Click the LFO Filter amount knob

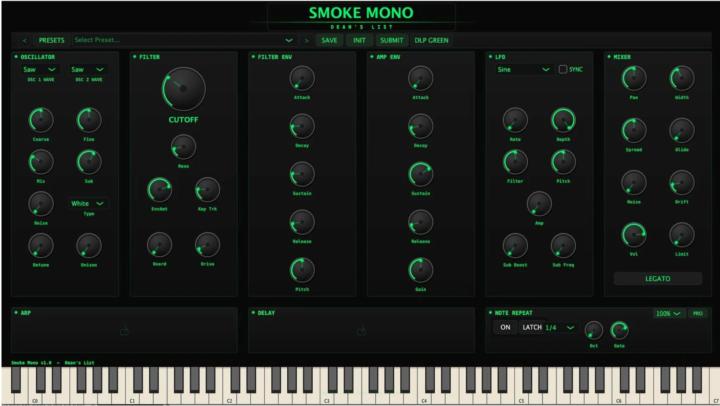pyautogui.click(x=515, y=162)
